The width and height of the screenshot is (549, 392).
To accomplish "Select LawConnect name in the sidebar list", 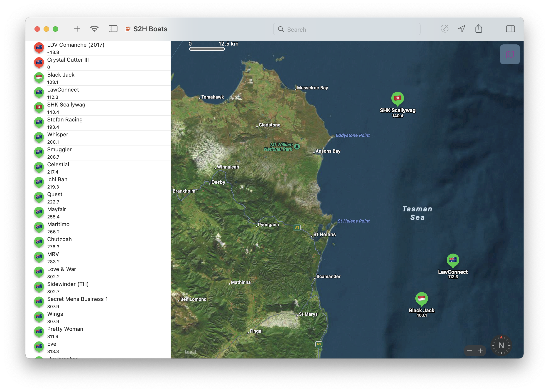I will [x=63, y=90].
